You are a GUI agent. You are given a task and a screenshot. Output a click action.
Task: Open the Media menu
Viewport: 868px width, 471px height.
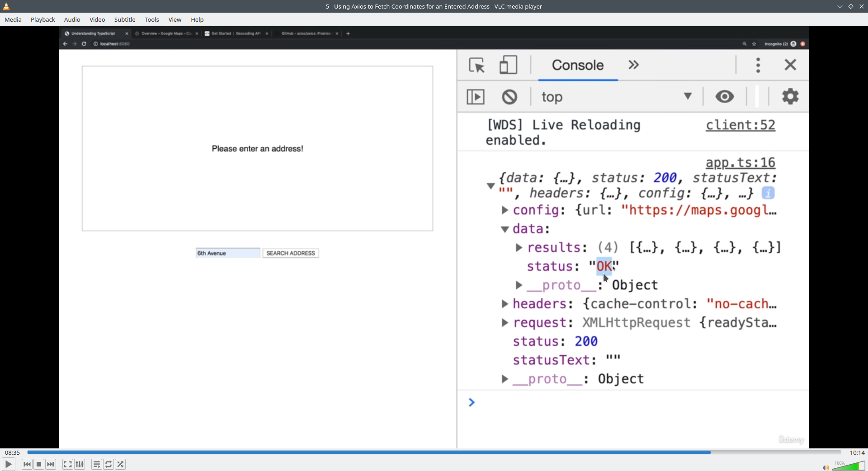(x=13, y=19)
